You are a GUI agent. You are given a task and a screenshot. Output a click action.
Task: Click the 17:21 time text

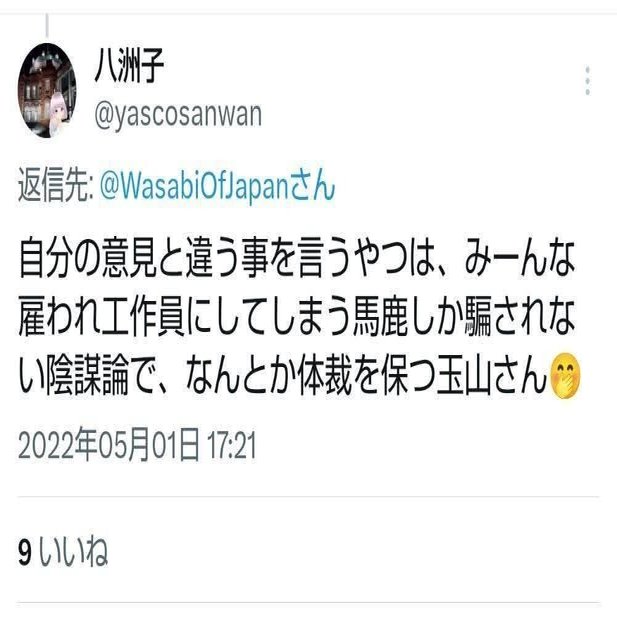pos(232,446)
